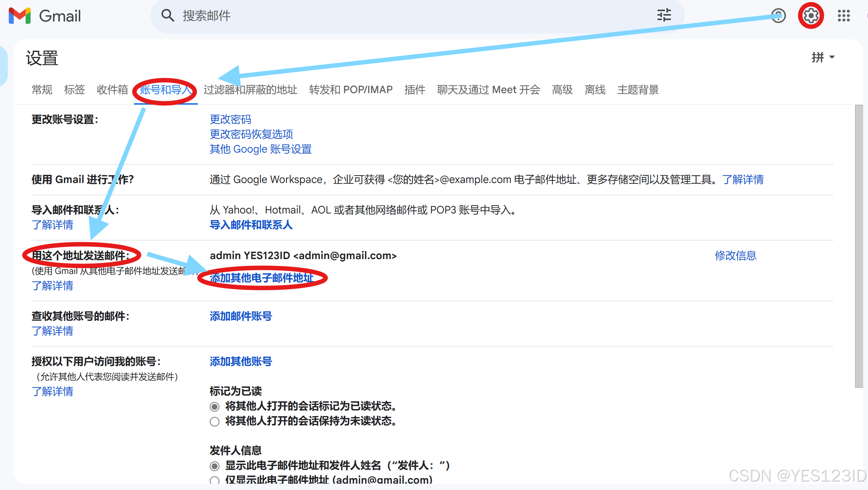Open the 过滤器和屏蔽的地址 tab
The width and height of the screenshot is (868, 490).
click(x=250, y=89)
